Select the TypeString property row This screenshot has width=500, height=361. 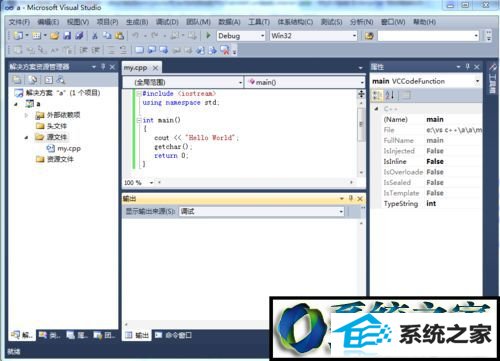coord(432,204)
